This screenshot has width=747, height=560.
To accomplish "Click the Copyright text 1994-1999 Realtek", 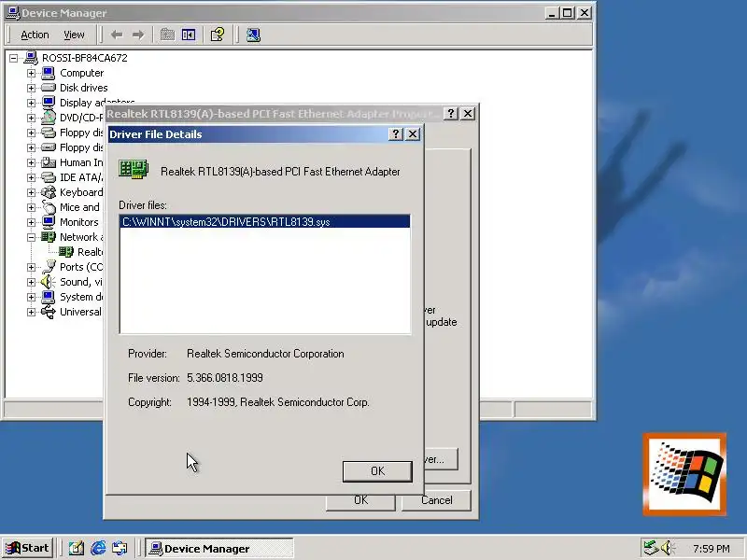I will point(278,402).
